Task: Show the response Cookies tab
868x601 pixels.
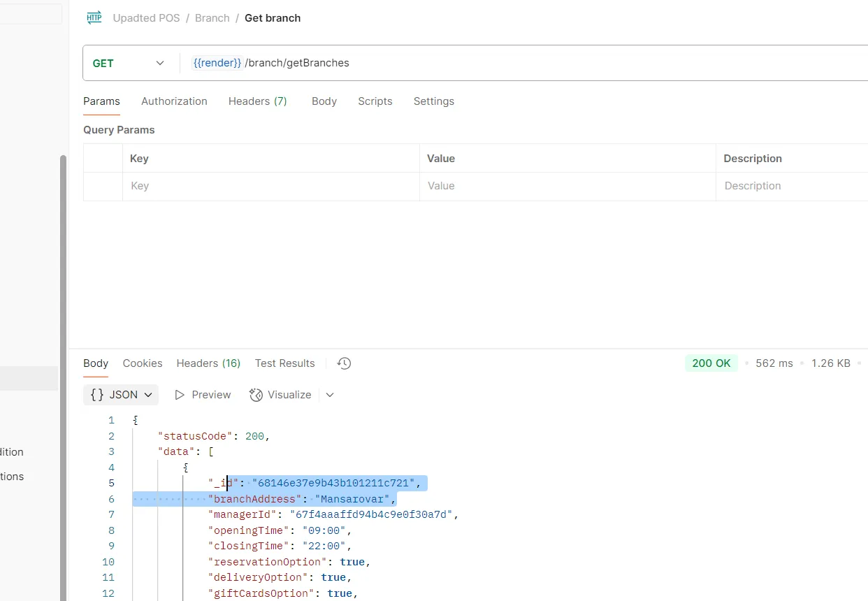Action: 143,363
